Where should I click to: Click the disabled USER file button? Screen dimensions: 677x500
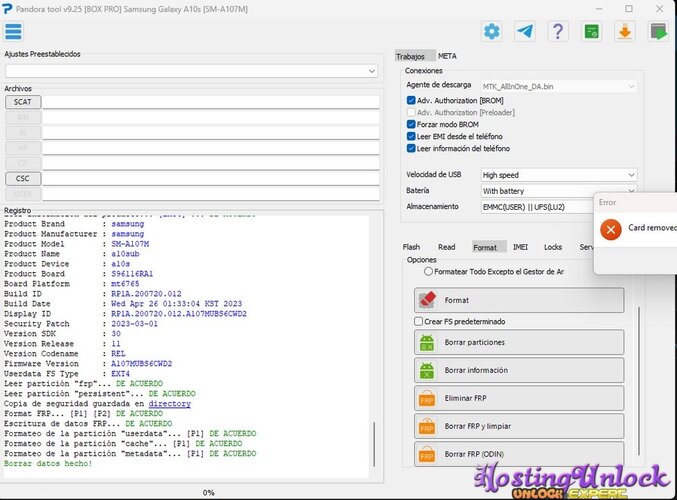coord(23,193)
